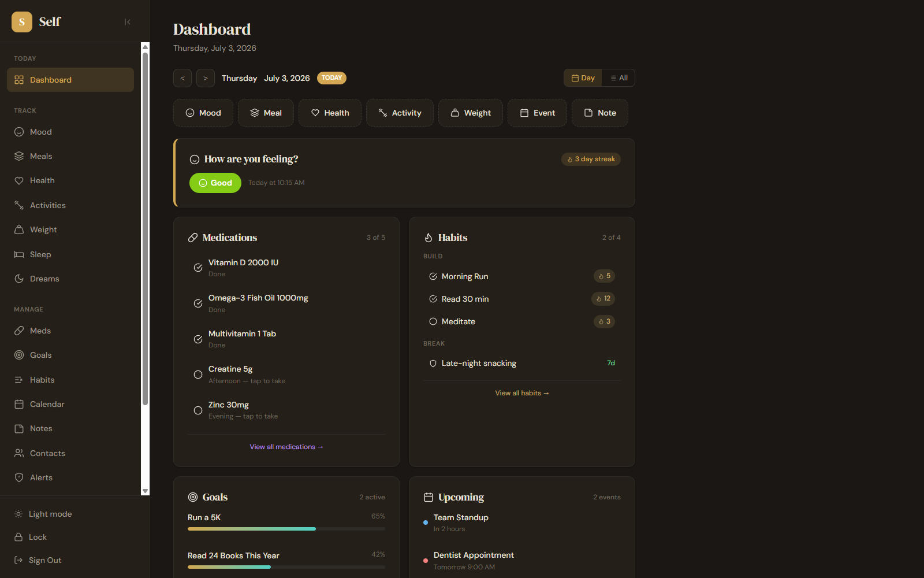The image size is (924, 578).
Task: Open Team Standup event
Action: 522,523
